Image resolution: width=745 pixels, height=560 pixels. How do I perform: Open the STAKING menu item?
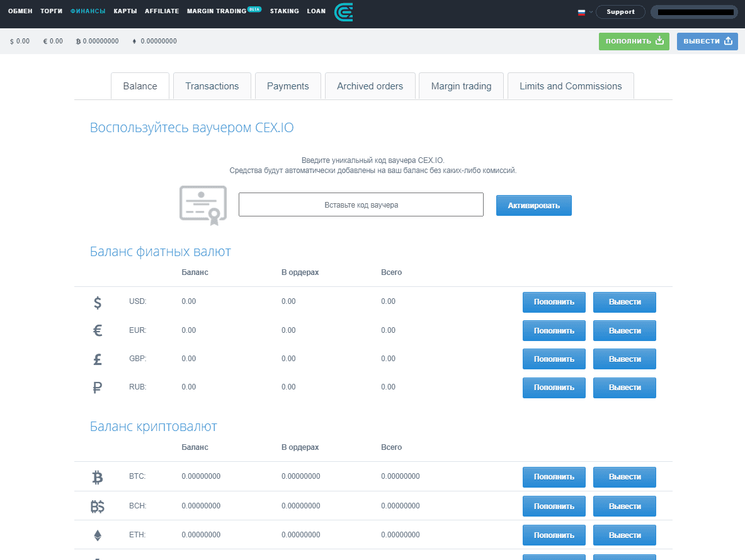(285, 11)
